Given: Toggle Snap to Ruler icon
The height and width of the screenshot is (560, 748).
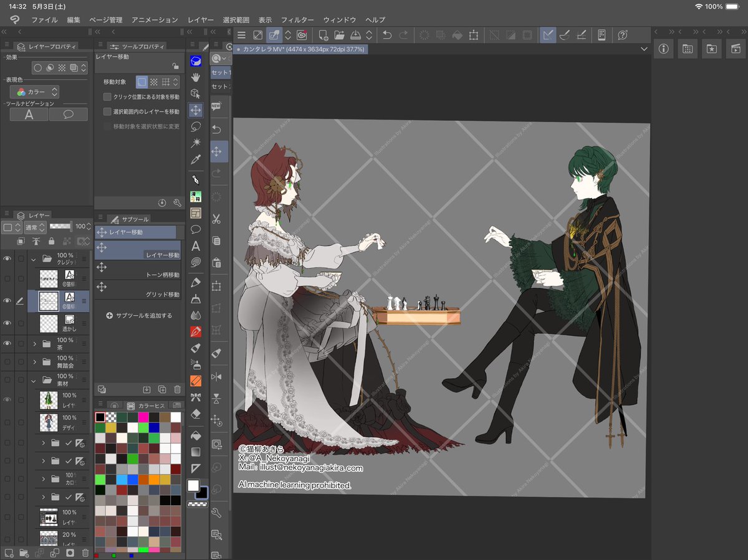Looking at the screenshot, I should point(547,36).
